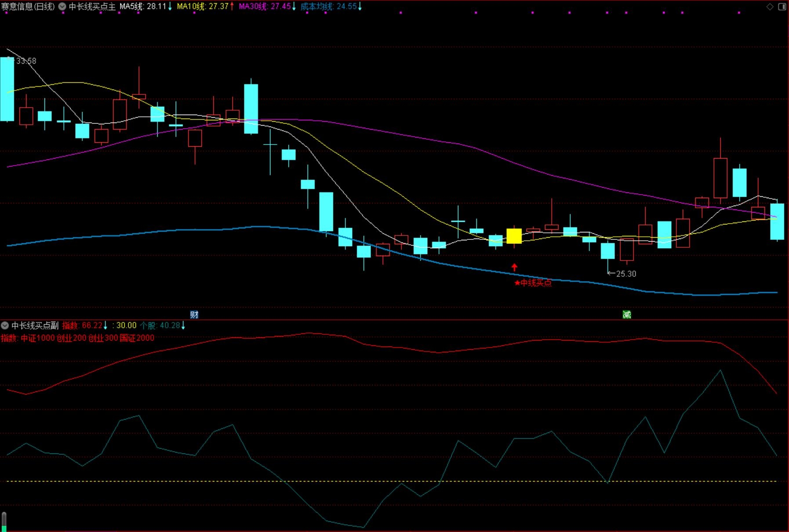This screenshot has height=532, width=789.
Task: Toggle the side panel icon at top right
Action: 782,7
